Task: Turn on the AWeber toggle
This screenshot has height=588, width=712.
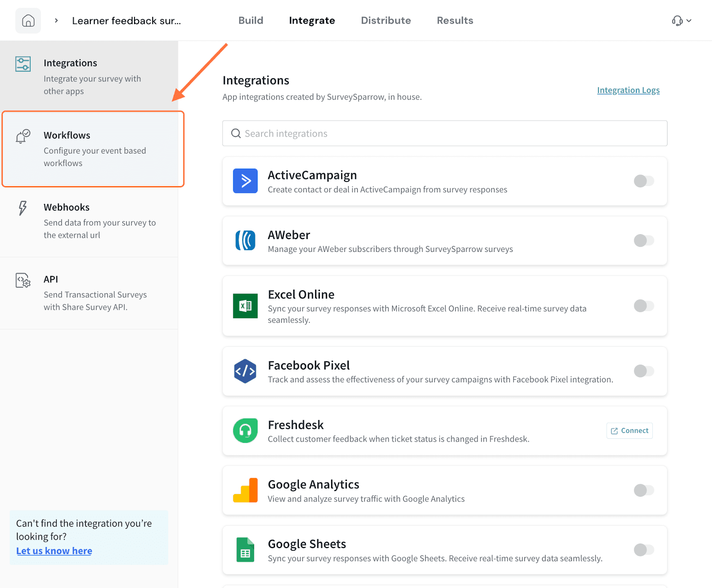Action: click(x=643, y=241)
